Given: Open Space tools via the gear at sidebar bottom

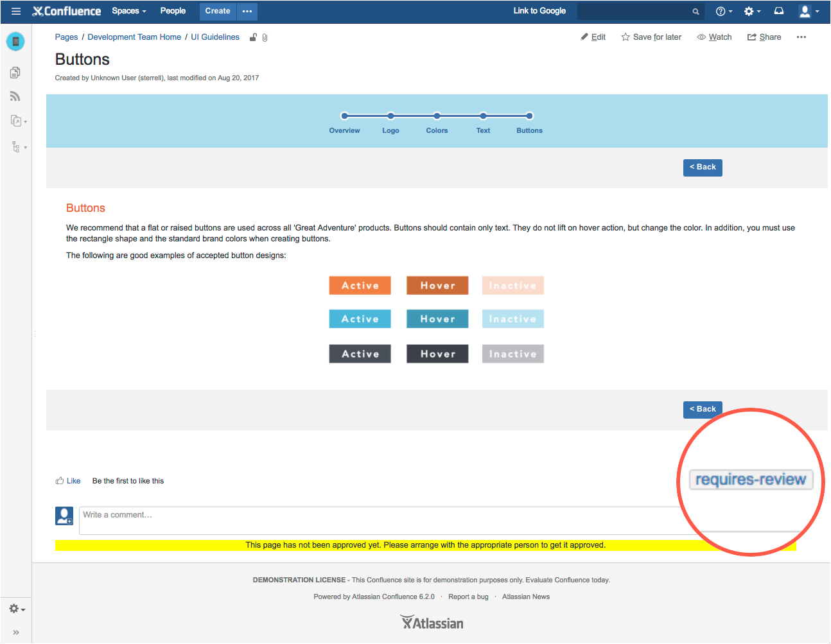Looking at the screenshot, I should coord(15,609).
